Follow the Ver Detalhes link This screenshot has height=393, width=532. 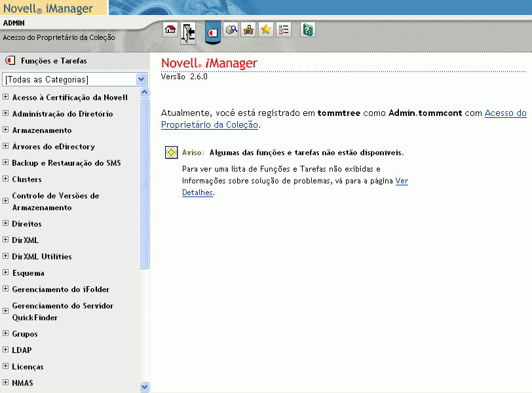pos(402,181)
